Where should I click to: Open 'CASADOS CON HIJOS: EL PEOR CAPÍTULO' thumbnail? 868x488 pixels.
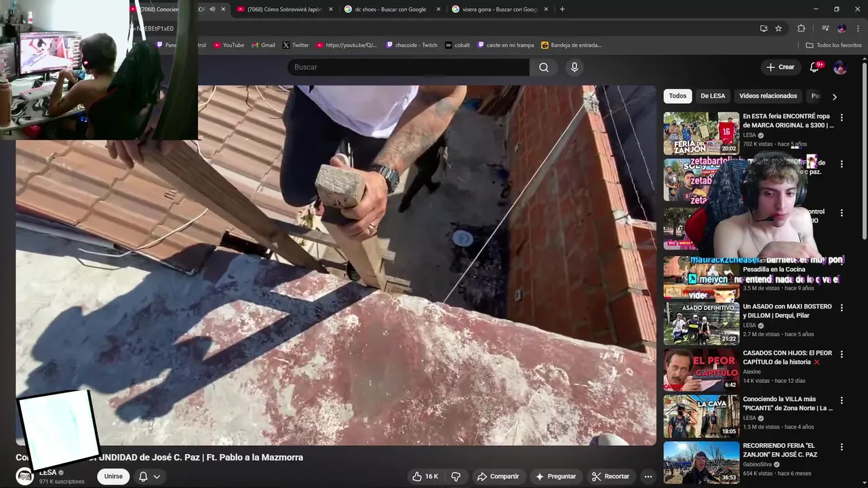tap(701, 369)
